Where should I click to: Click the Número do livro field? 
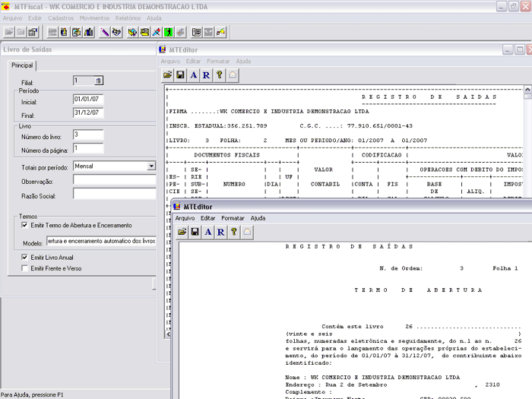click(88, 135)
